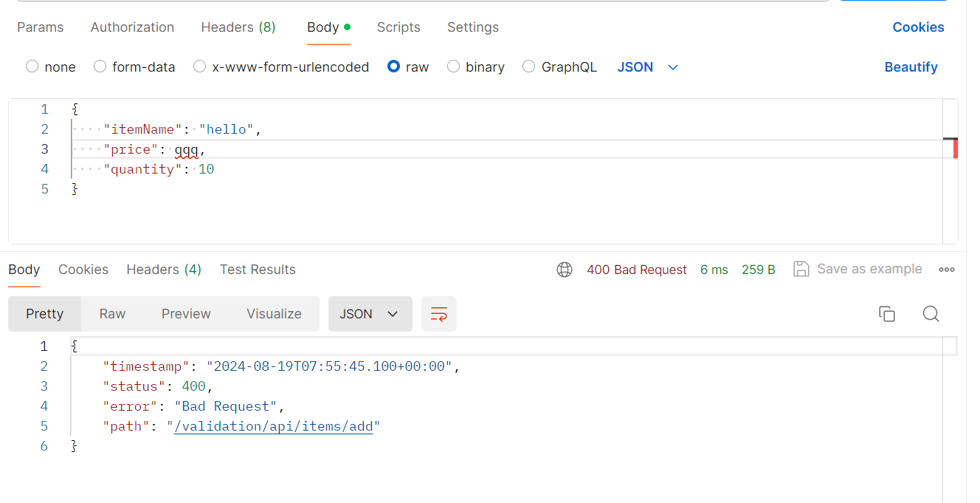Click the "hello" itemName value
980x503 pixels.
pyautogui.click(x=227, y=129)
